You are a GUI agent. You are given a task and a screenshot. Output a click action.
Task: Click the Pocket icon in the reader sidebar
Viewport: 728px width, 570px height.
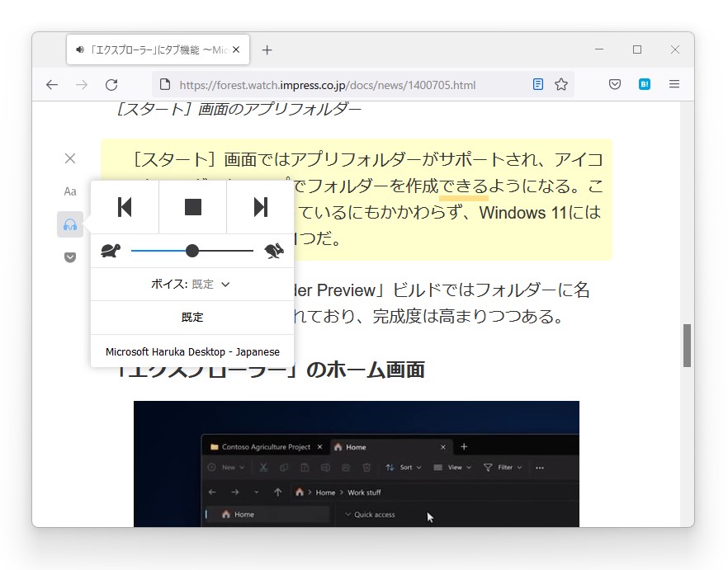coord(69,257)
